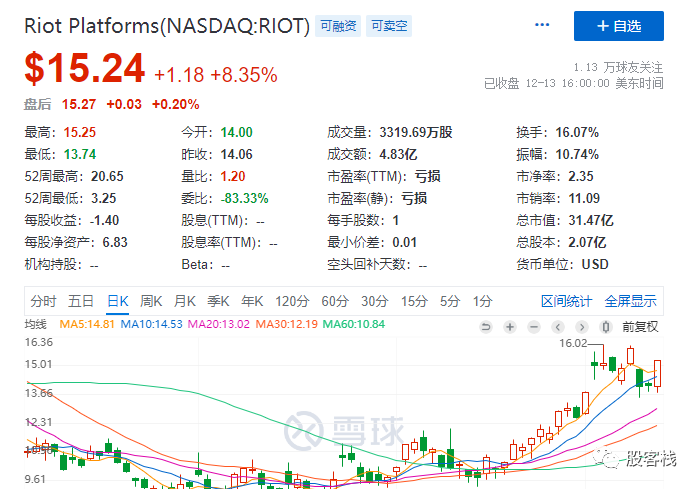Image resolution: width=699 pixels, height=489 pixels.
Task: Move chart right with the right arrow icon
Action: coord(581,327)
